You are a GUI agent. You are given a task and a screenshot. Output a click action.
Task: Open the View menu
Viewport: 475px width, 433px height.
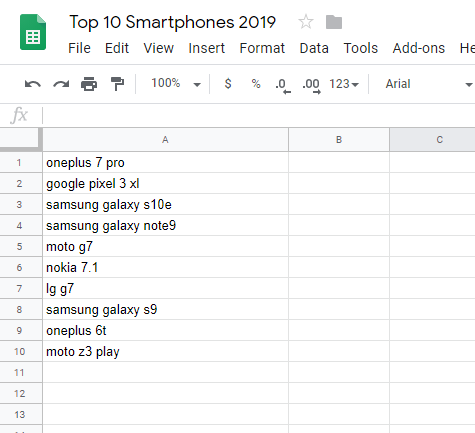point(159,48)
